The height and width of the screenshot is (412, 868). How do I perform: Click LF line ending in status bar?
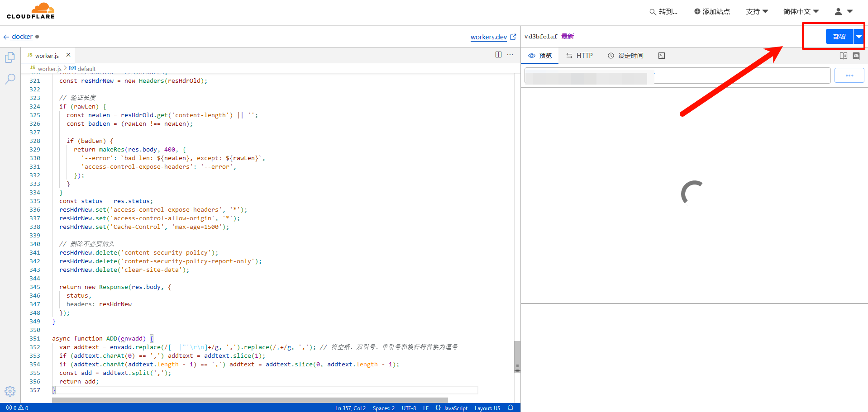426,408
